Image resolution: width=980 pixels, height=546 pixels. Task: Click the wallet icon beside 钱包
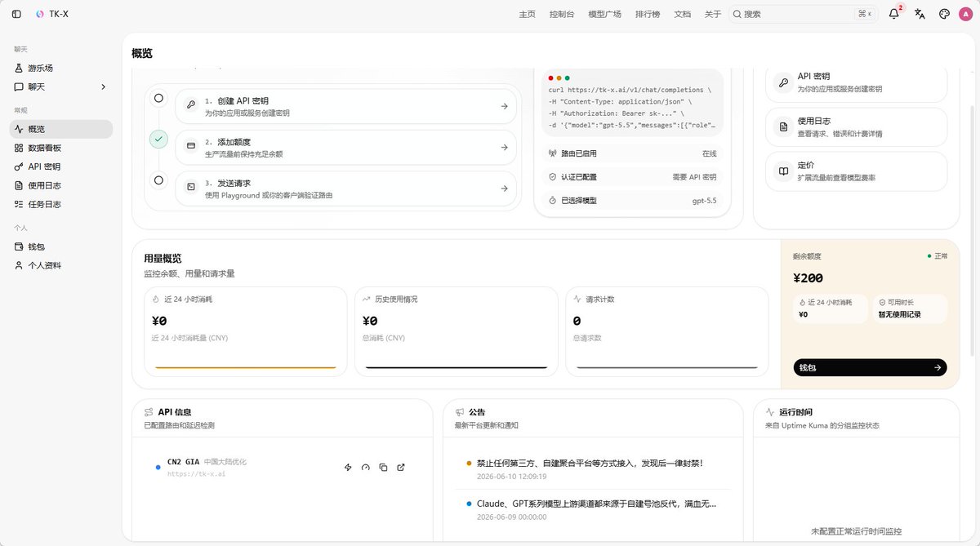click(19, 246)
